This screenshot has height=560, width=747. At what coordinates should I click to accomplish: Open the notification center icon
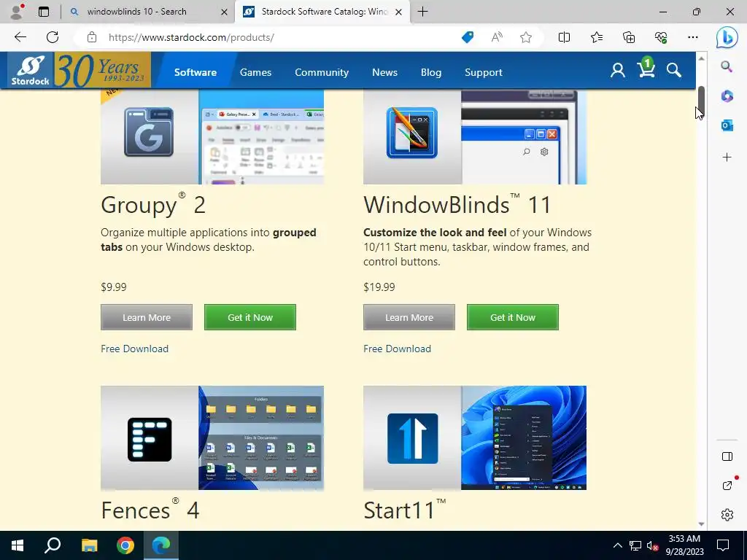click(723, 545)
